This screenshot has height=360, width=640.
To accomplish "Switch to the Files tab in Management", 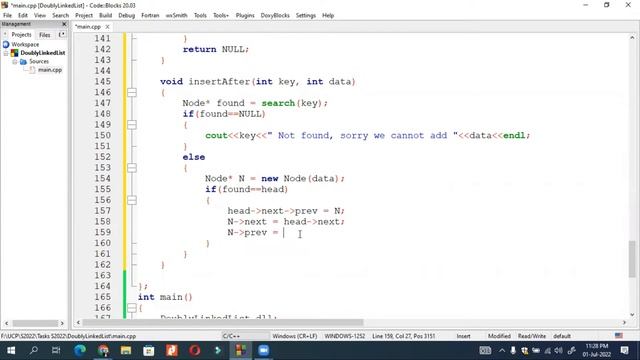I will click(x=44, y=35).
